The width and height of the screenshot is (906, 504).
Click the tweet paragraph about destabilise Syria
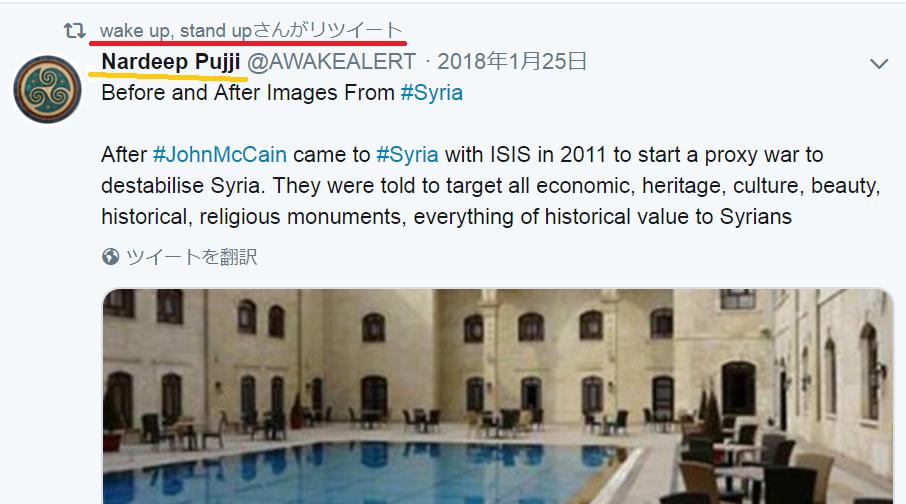coord(491,186)
